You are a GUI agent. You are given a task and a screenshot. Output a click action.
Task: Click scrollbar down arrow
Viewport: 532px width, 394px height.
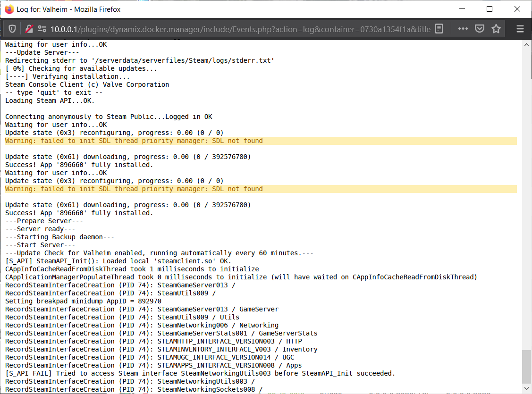(526, 389)
